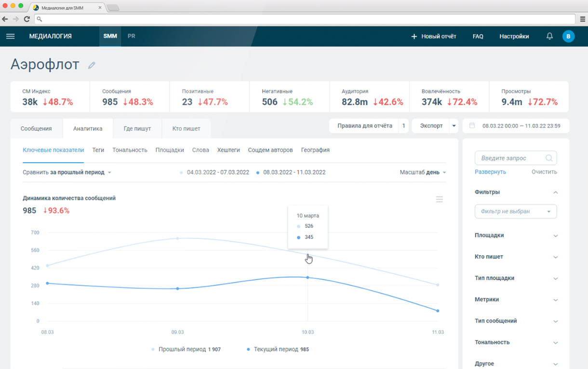Viewport: 588px width, 369px height.
Task: Open the Фильтр не выбран dropdown
Action: click(515, 211)
